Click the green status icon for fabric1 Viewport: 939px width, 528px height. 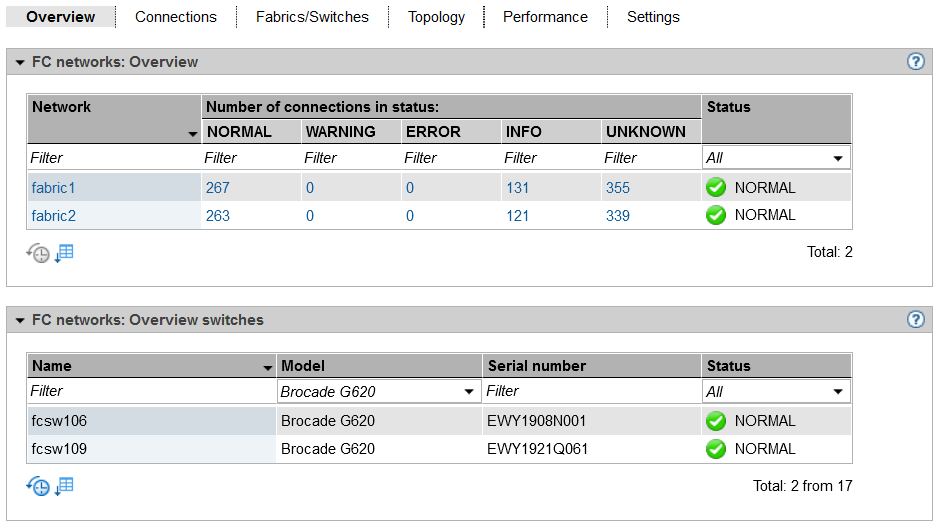pyautogui.click(x=715, y=188)
